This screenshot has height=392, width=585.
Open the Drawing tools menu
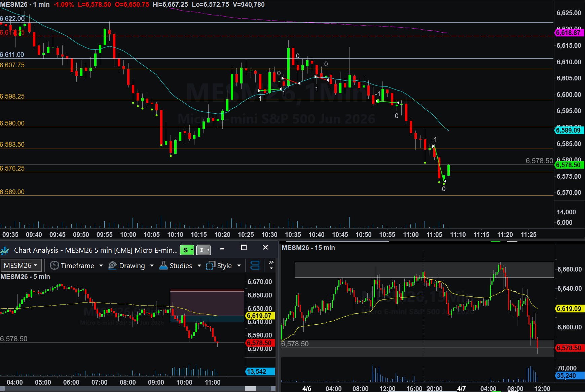pos(132,265)
